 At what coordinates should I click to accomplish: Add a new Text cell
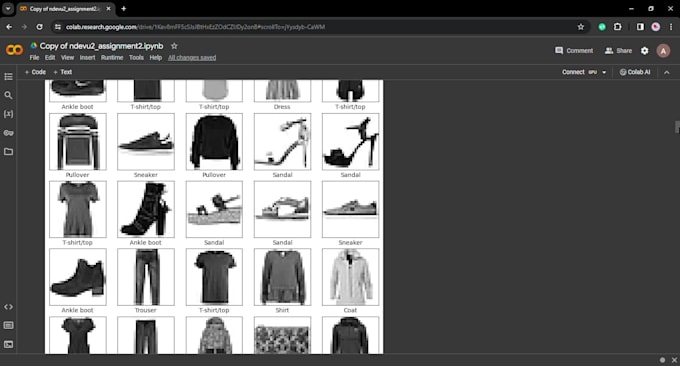tap(62, 72)
